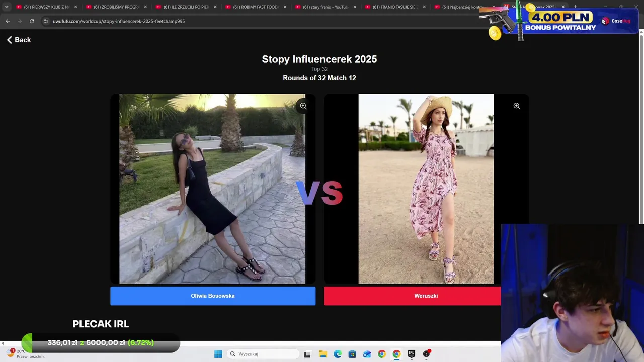Click the 'PLECAK IRL' overlay text
The image size is (644, 362).
click(x=101, y=324)
